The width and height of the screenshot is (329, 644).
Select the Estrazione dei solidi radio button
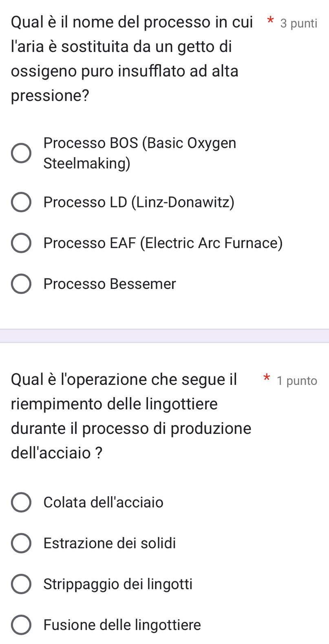[x=21, y=543]
